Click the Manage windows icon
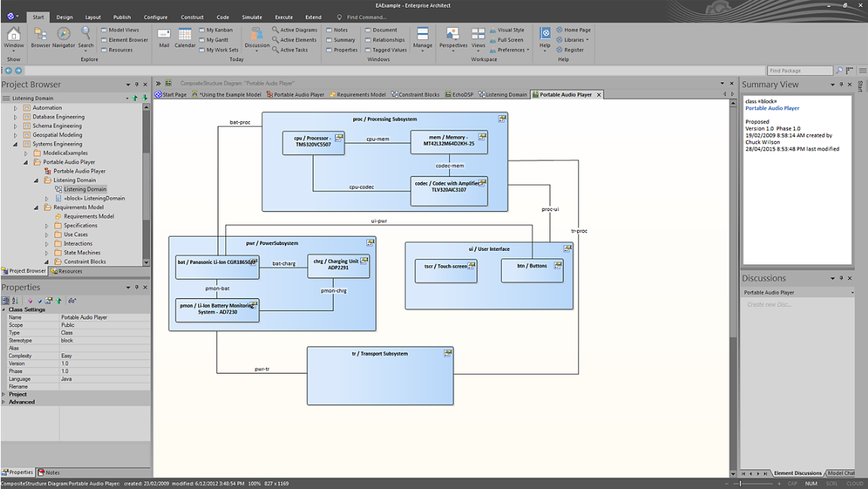 tap(423, 35)
